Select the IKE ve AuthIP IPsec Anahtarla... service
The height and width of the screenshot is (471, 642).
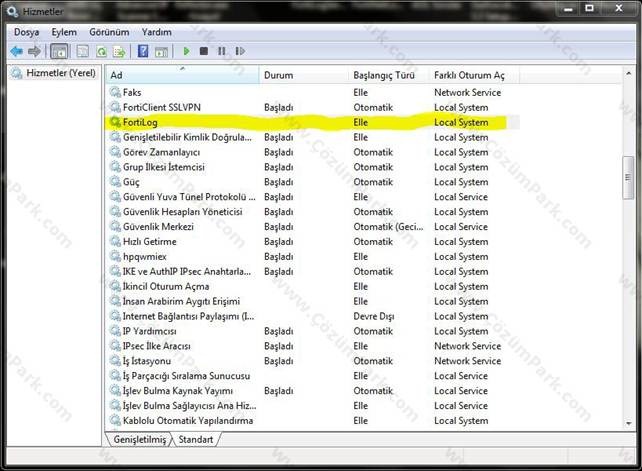coord(313,272)
